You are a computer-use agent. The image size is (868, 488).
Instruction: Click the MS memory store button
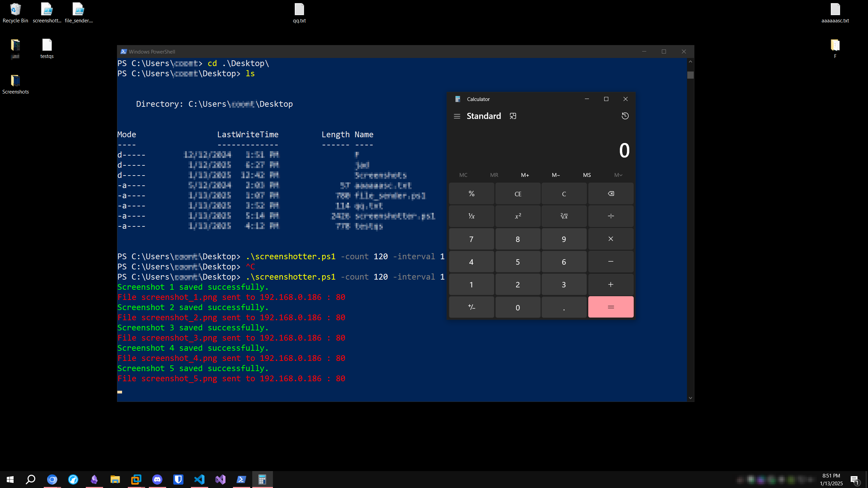[x=587, y=175]
